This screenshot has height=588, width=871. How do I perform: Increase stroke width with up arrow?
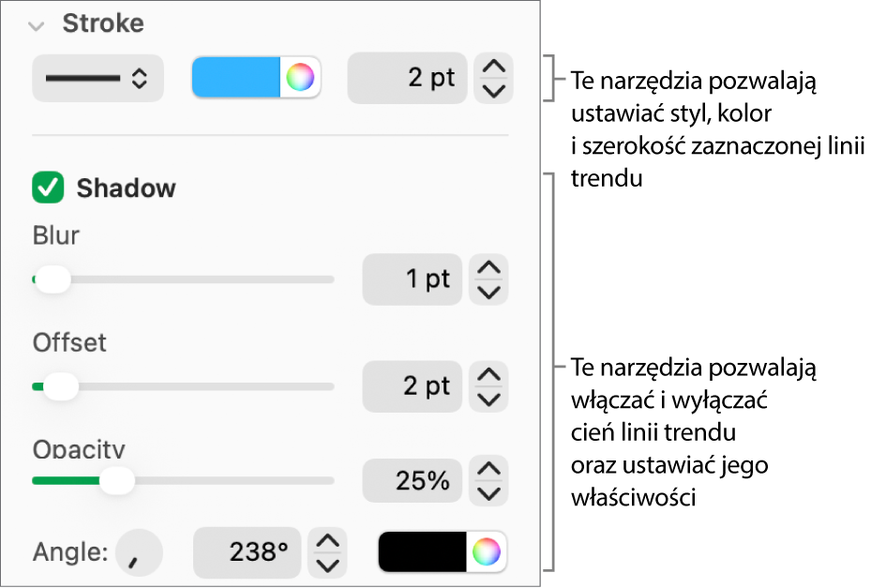tap(494, 67)
